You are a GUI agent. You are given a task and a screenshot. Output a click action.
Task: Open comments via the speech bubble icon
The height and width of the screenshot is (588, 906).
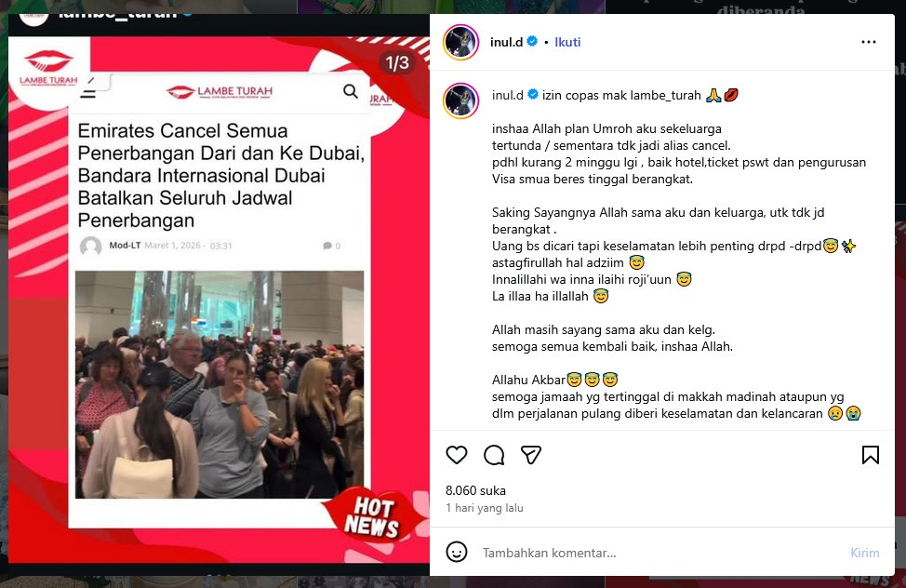[x=494, y=455]
